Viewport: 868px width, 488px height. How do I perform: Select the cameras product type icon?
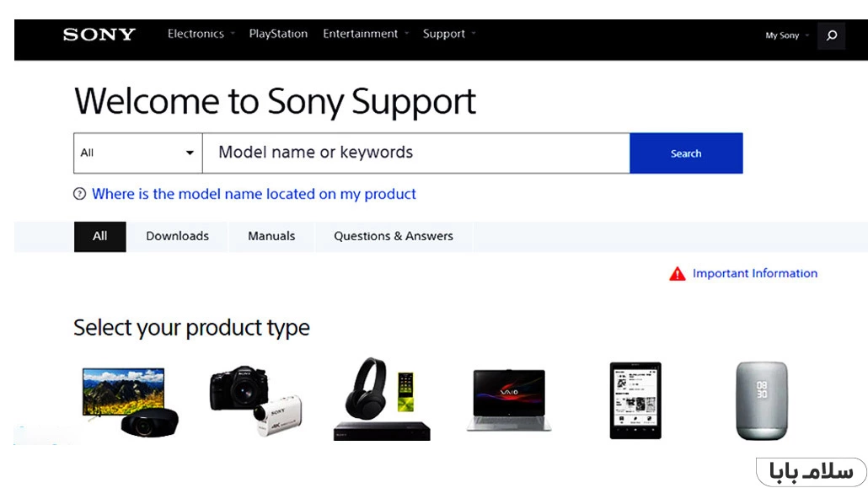click(x=255, y=400)
